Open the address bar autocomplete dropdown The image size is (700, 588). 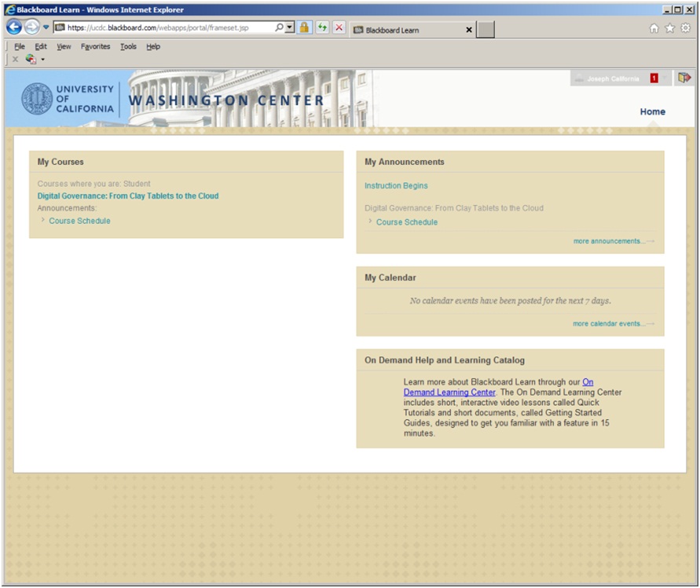tap(290, 27)
